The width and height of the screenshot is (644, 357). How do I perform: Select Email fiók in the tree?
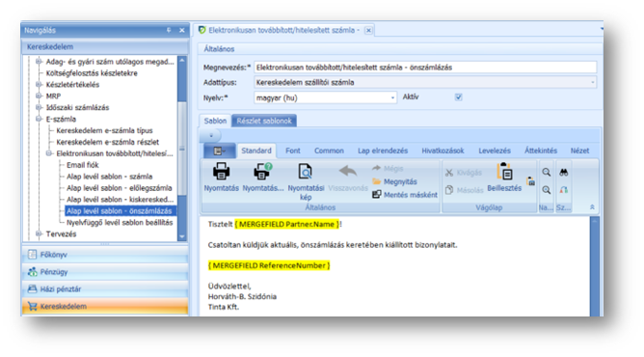pos(83,165)
